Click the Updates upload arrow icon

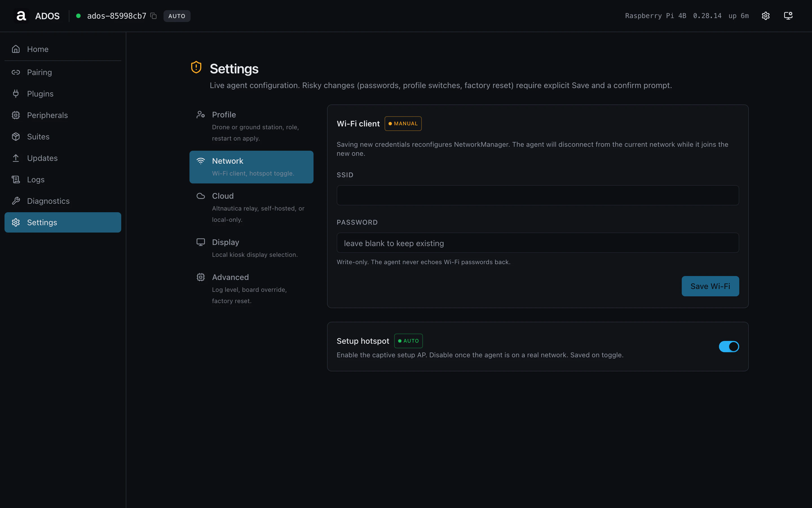tap(16, 158)
